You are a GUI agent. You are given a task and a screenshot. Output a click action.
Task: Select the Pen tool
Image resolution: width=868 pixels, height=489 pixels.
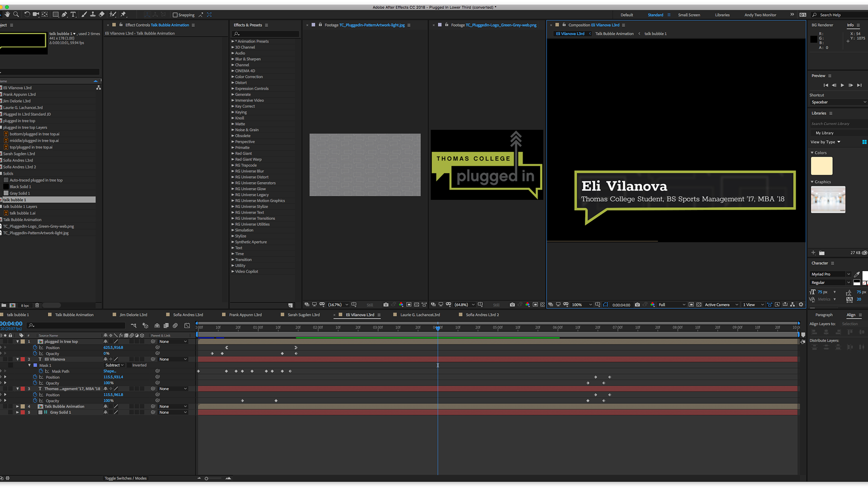coord(65,15)
